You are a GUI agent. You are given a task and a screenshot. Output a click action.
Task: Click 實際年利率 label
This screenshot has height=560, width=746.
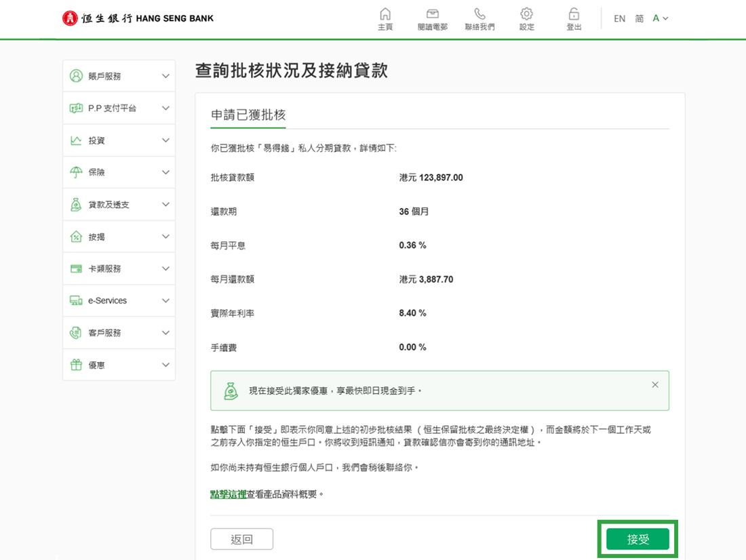click(233, 313)
